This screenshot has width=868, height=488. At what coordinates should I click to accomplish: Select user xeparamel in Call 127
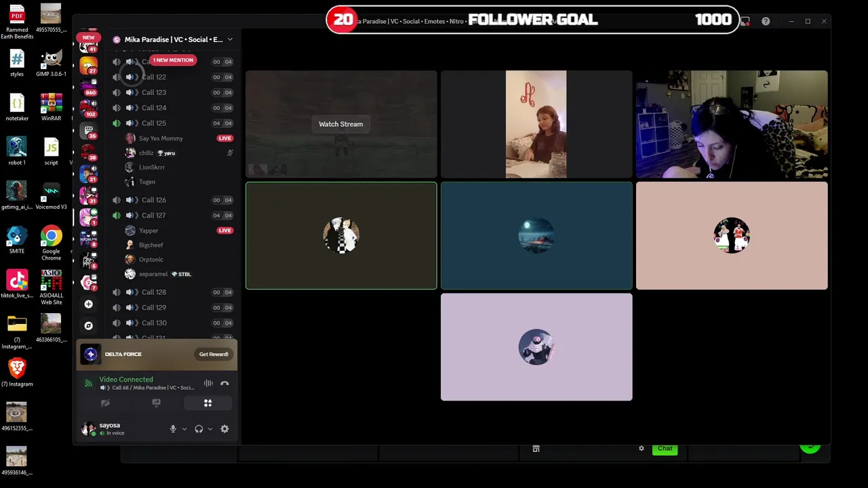153,274
